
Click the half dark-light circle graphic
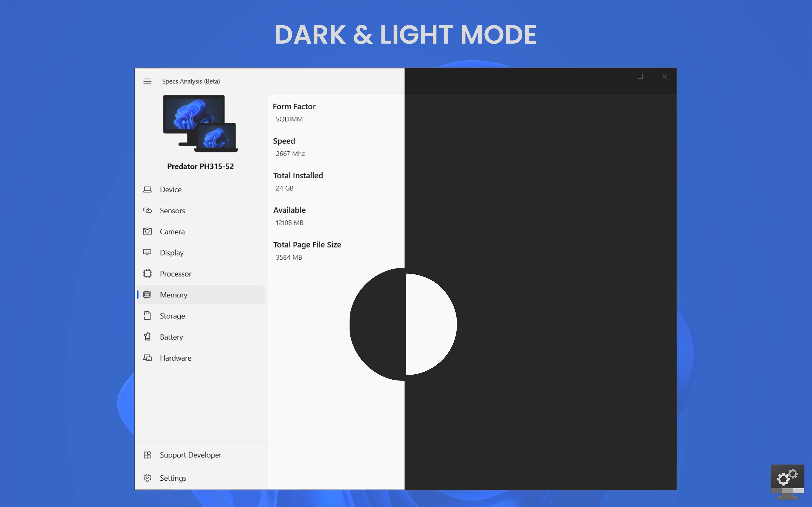(x=403, y=324)
